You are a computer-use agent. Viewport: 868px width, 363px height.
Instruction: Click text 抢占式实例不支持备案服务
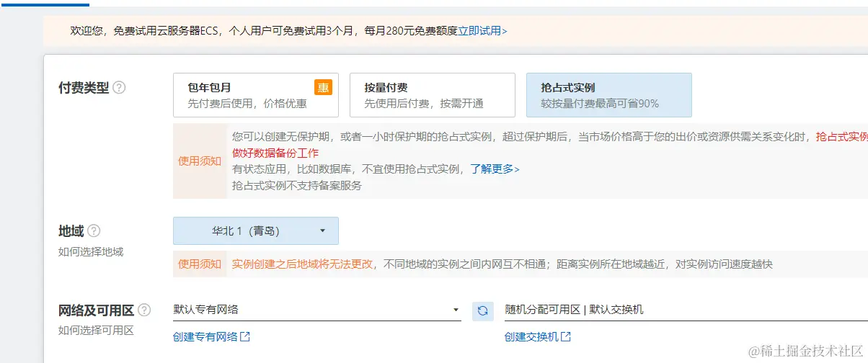(297, 185)
